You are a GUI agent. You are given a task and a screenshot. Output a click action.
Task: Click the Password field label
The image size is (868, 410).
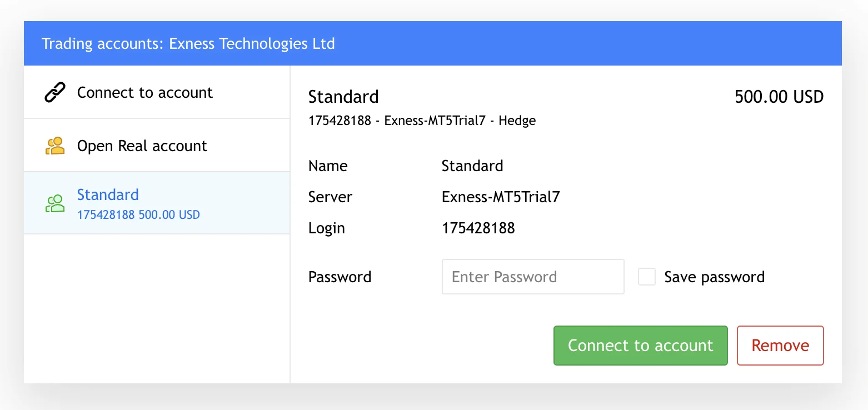340,277
